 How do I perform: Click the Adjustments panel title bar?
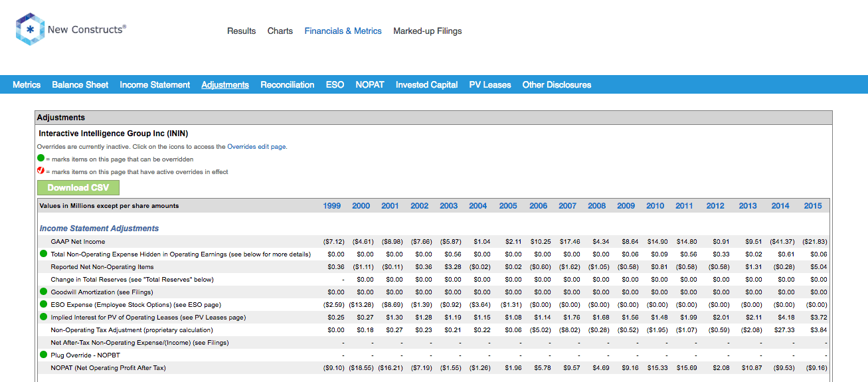(x=433, y=118)
